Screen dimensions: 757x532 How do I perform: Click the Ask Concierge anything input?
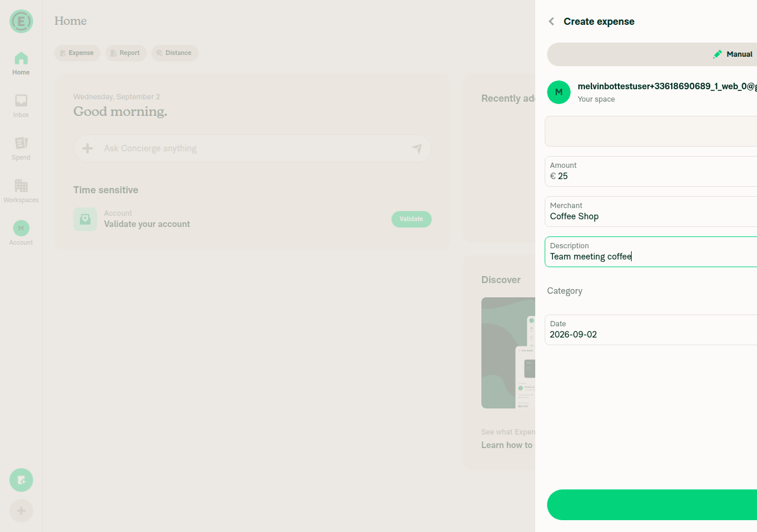(253, 148)
